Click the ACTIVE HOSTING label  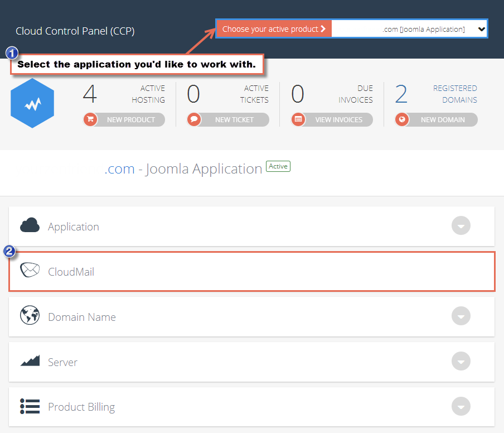click(148, 94)
